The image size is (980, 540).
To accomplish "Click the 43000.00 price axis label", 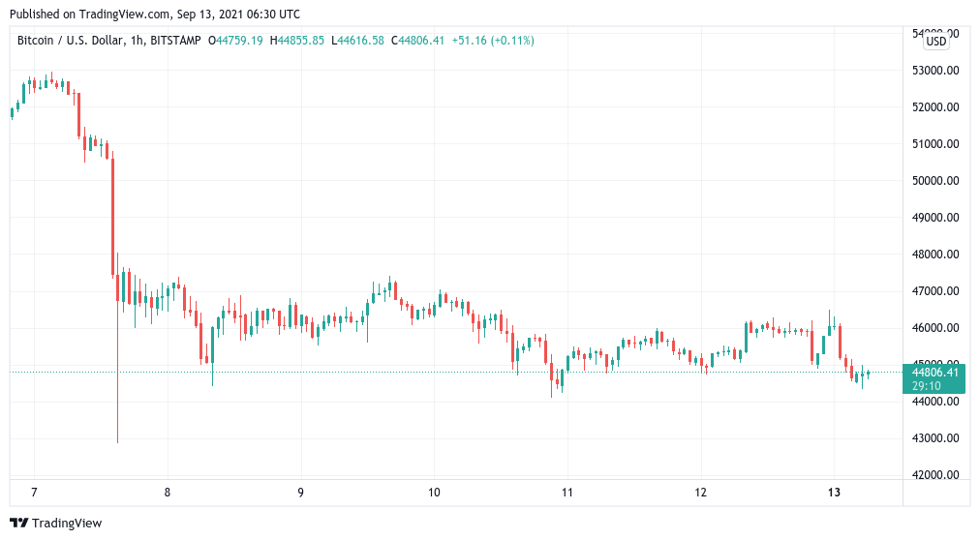I will point(935,438).
